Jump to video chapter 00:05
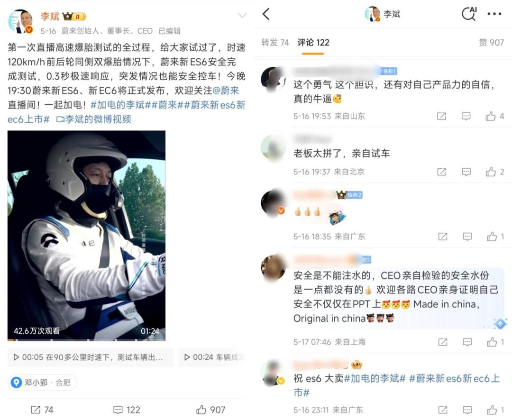 tap(91, 357)
